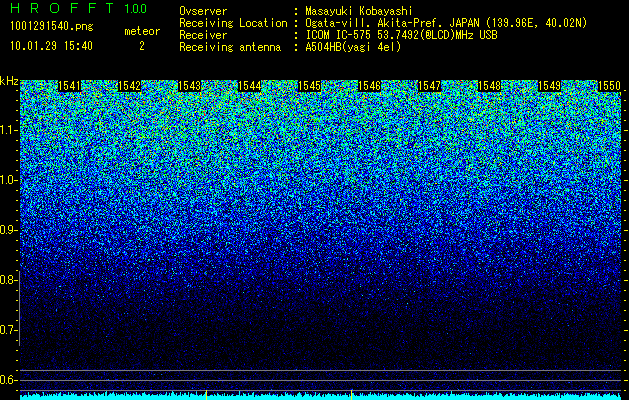The image size is (629, 400).
Task: Click the 0.8 kHz axis label
Action: coord(8,280)
